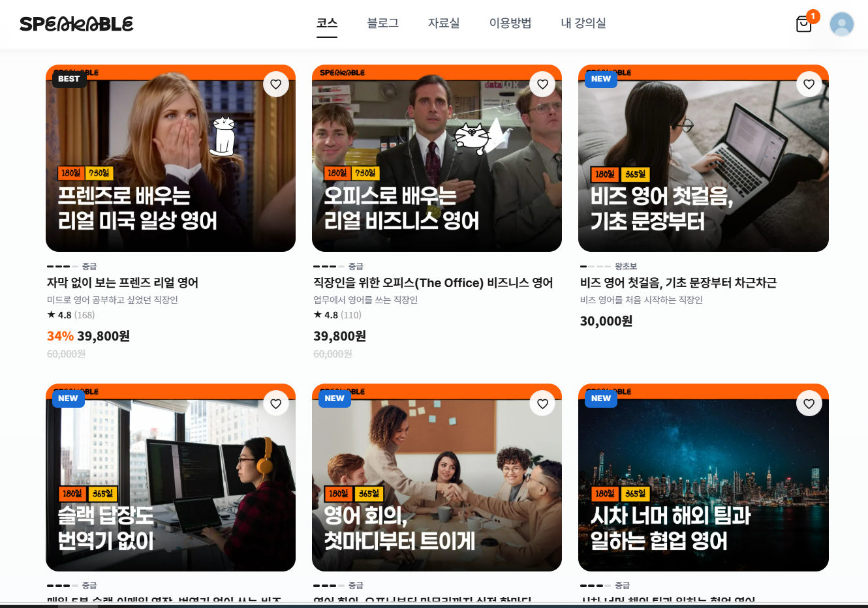Open the 오피스로 배우는 리얼 비즈니스 영어 thumbnail

tap(437, 159)
